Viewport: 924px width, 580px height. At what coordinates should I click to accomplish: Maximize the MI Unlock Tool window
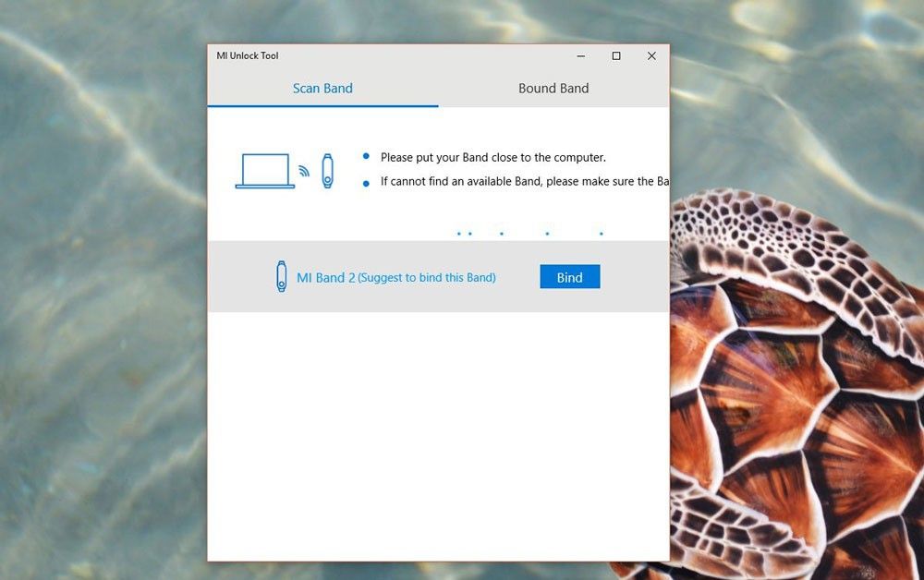click(616, 56)
